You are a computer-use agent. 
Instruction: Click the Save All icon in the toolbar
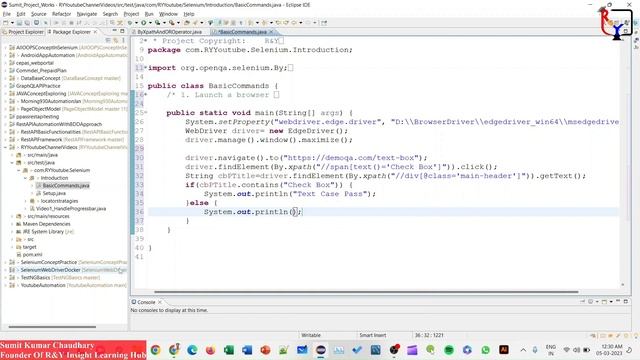(x=27, y=23)
